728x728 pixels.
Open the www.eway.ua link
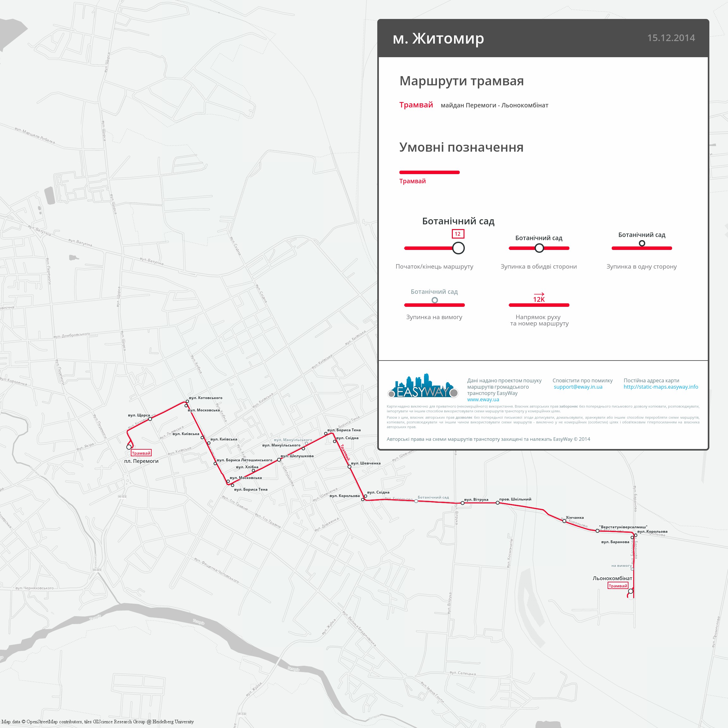click(483, 399)
